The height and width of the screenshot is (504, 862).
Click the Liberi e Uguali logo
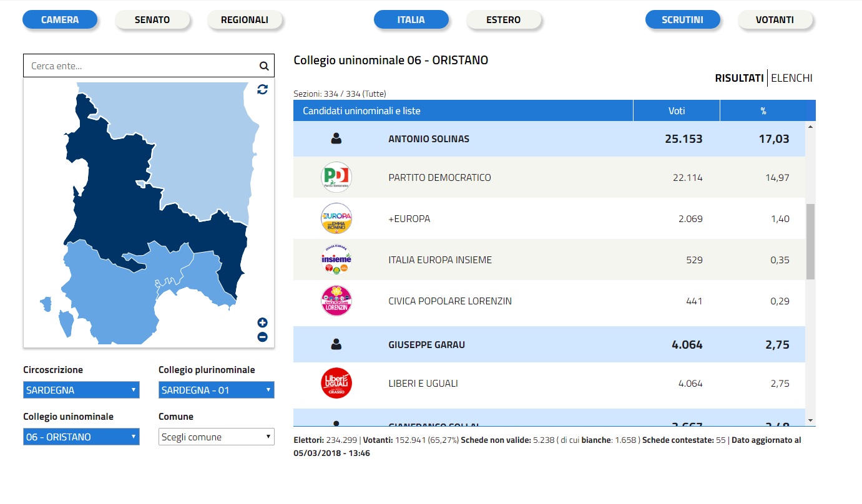click(x=336, y=384)
